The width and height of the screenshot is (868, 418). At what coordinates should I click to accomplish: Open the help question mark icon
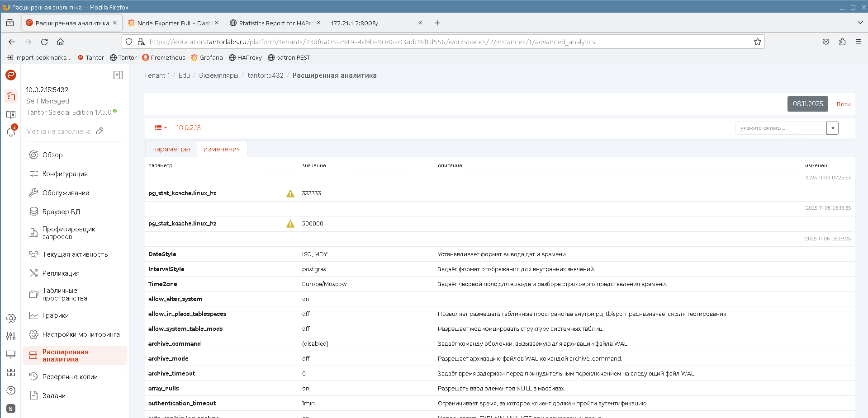tap(11, 390)
